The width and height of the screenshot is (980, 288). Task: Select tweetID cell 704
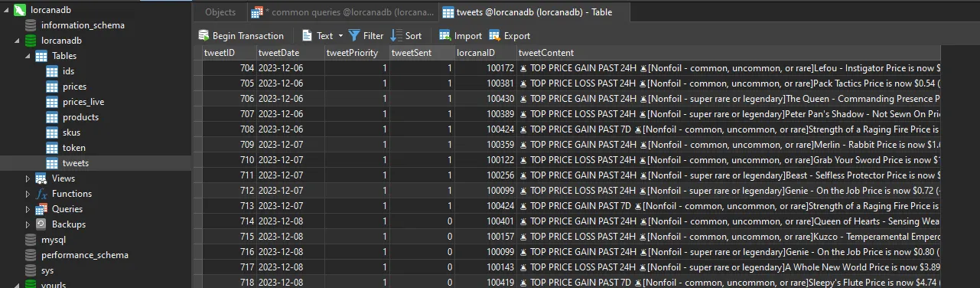pos(229,68)
